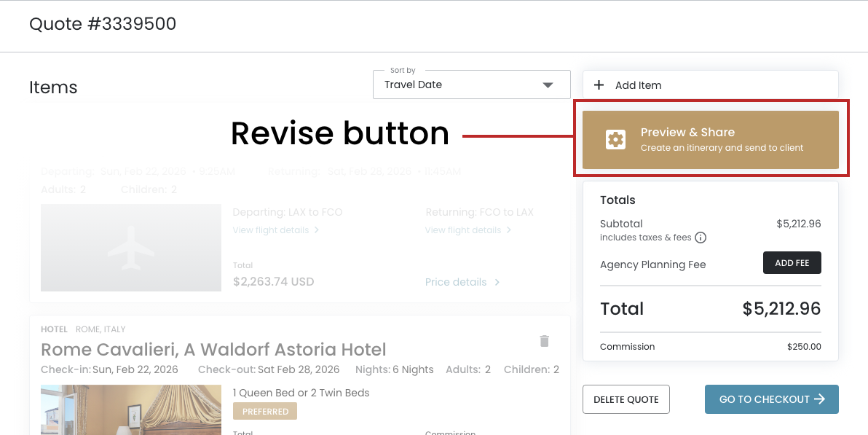Expand the Sort by dropdown arrow
Screen dimensions: 868x435
coord(548,85)
